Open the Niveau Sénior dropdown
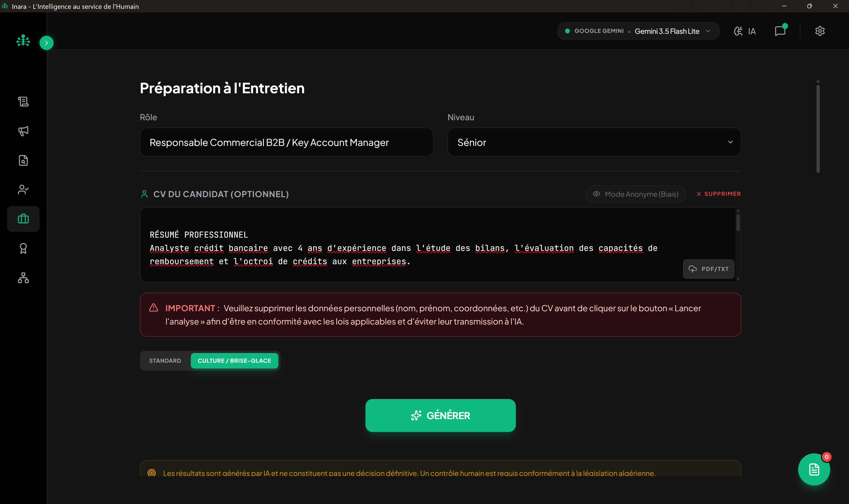 (594, 142)
